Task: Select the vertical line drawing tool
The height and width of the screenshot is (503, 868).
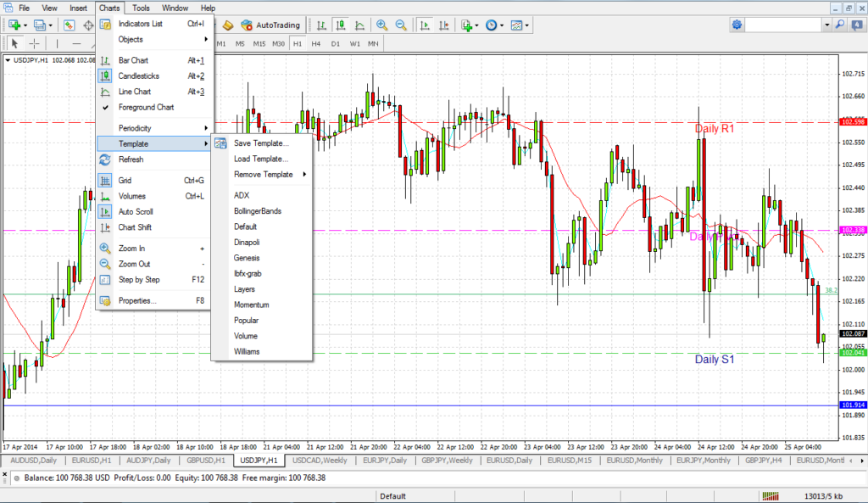Action: pos(57,43)
